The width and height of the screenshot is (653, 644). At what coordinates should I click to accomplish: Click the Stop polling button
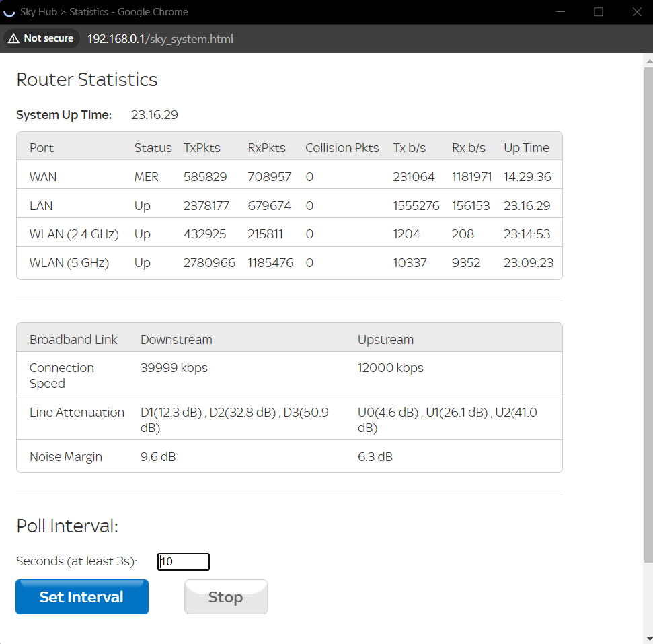click(x=226, y=596)
